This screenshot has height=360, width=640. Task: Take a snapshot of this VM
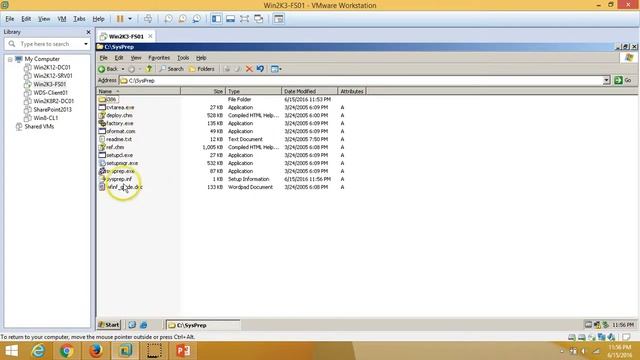[168, 19]
